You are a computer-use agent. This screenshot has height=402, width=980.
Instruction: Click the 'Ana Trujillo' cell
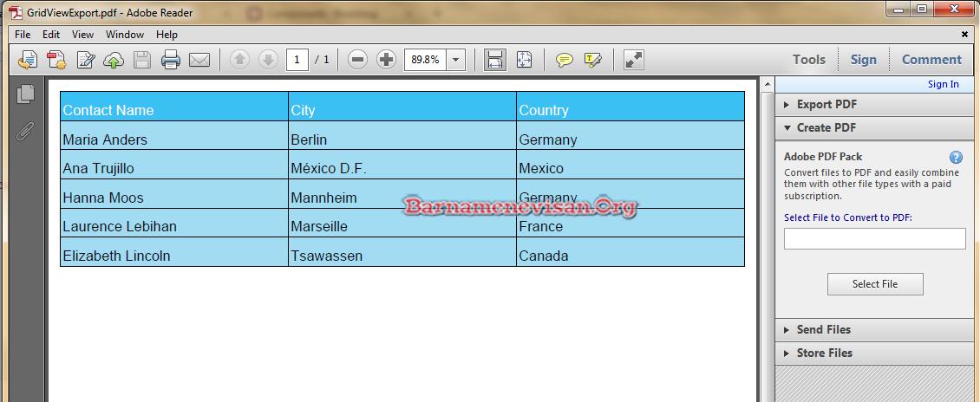tap(173, 165)
